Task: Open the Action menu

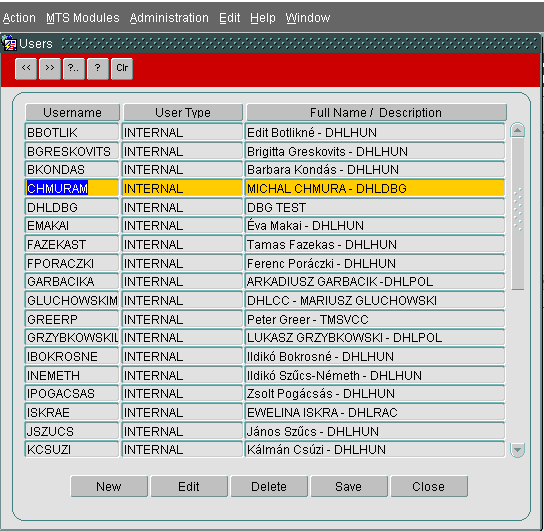Action: (x=19, y=18)
